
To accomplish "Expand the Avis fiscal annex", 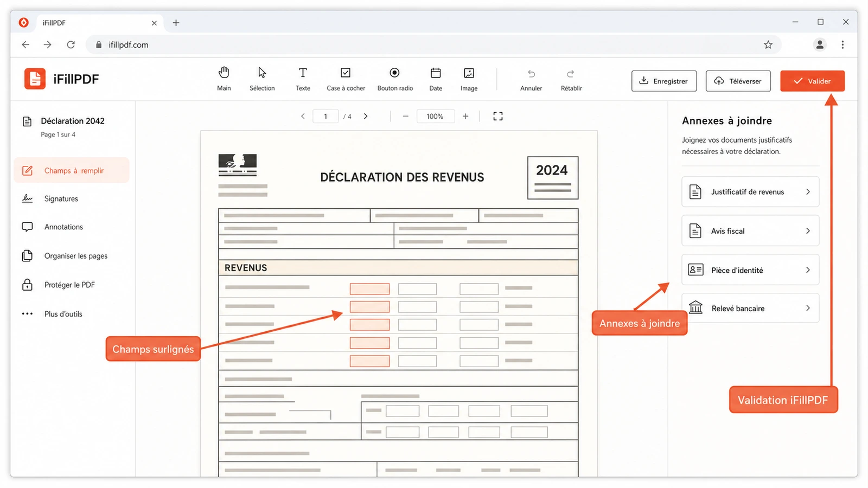I will click(750, 230).
